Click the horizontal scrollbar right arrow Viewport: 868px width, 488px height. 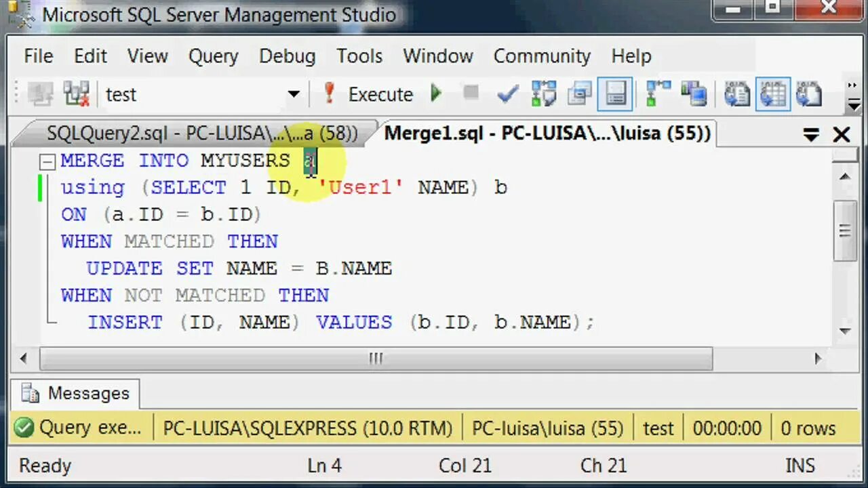pos(818,359)
